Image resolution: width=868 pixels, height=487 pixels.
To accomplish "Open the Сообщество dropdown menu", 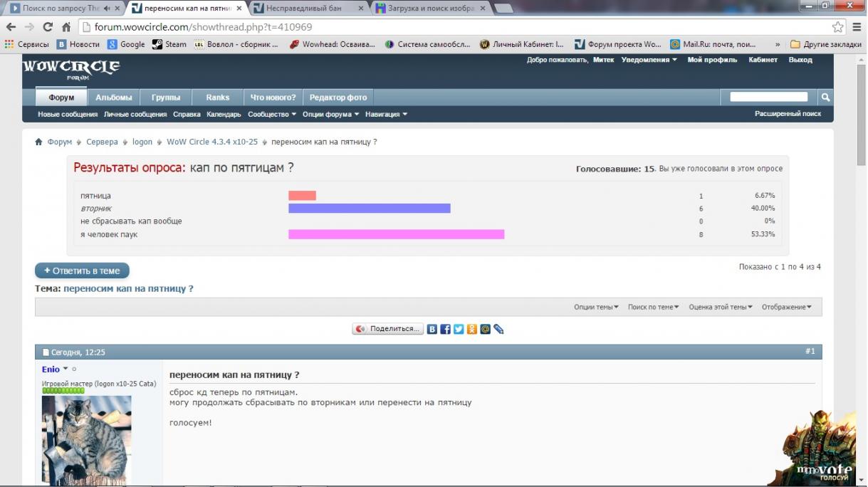I will [x=272, y=114].
